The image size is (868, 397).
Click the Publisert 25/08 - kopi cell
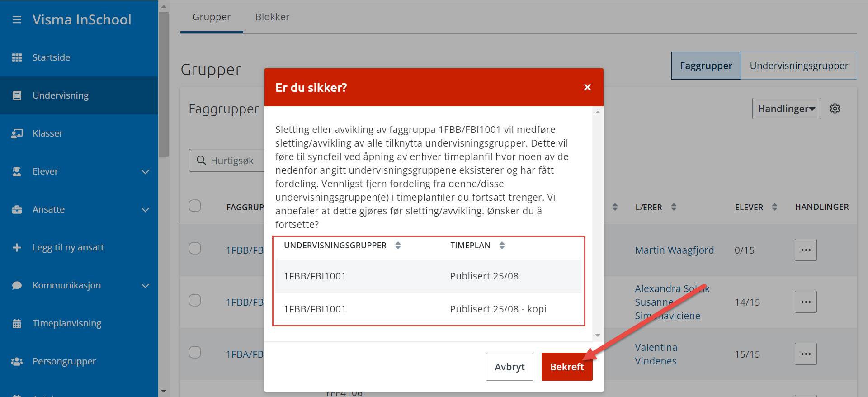498,309
